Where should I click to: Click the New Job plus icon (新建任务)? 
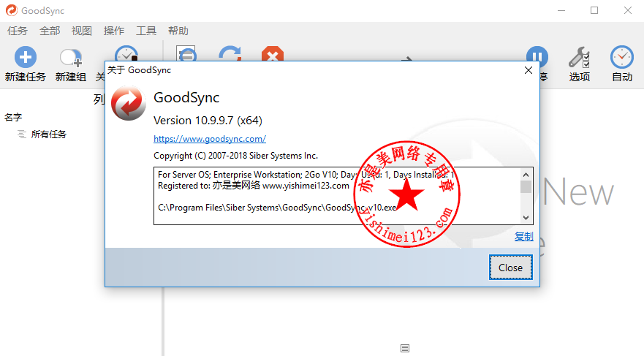(26, 57)
